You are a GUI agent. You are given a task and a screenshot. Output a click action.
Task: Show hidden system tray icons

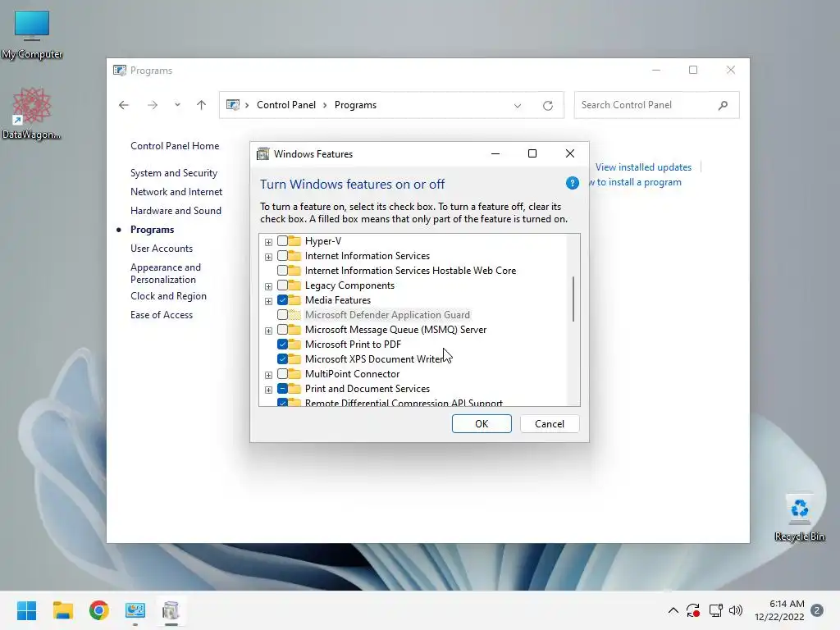pyautogui.click(x=673, y=610)
